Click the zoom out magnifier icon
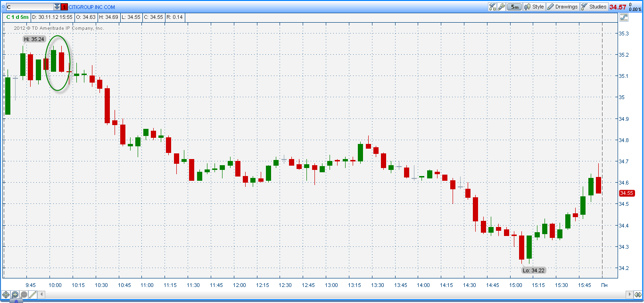 pyautogui.click(x=24, y=295)
